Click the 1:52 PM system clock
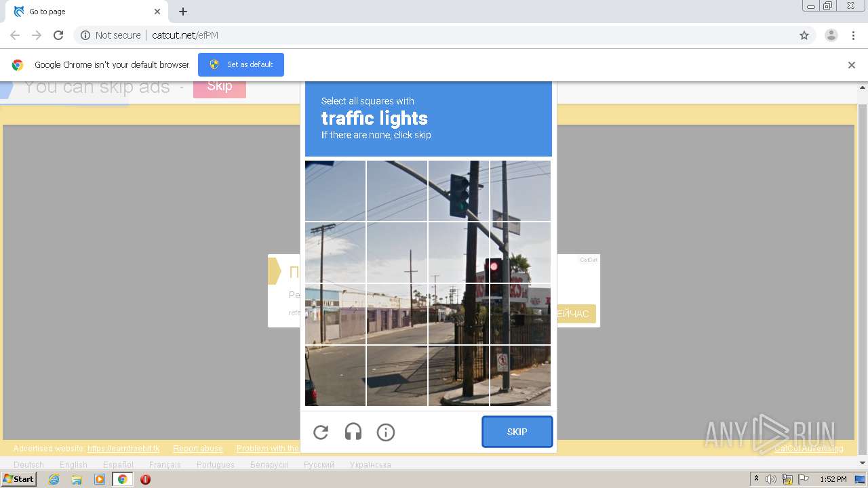The image size is (868, 488). click(833, 479)
